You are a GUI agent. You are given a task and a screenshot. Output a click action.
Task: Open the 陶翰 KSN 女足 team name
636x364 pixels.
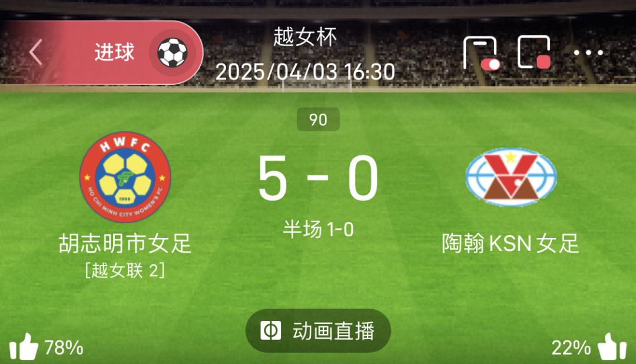click(x=510, y=243)
